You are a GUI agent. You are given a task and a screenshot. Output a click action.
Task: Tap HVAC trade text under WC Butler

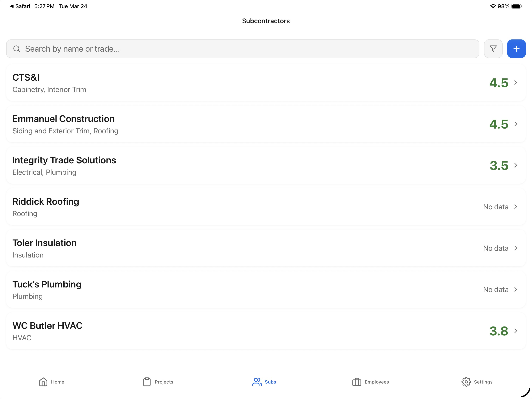(x=22, y=338)
